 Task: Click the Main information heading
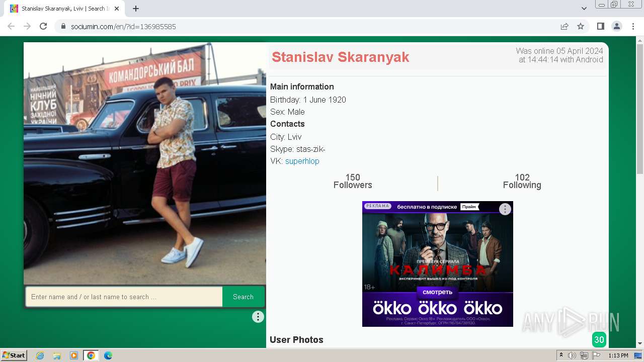302,86
